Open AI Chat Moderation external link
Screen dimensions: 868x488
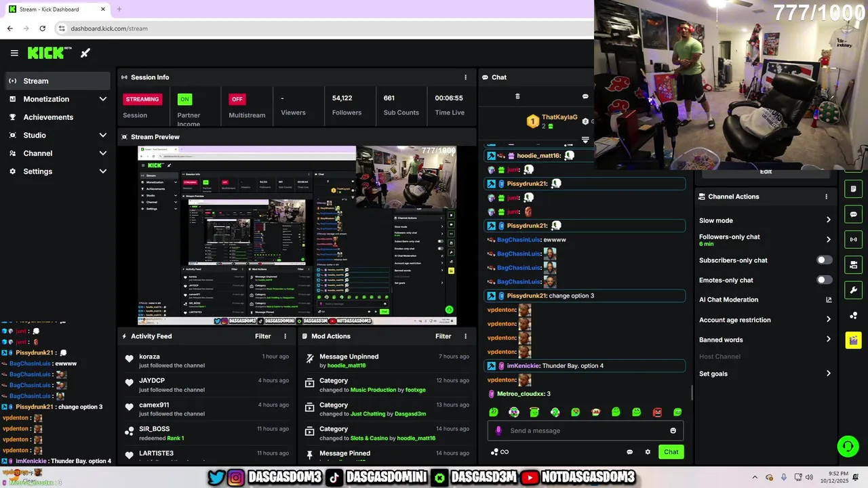(829, 300)
